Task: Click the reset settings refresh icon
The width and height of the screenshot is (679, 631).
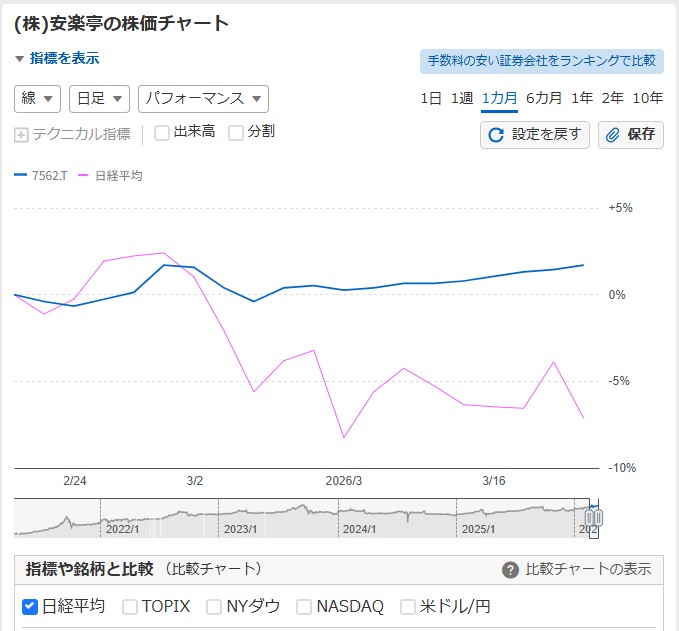Action: point(496,134)
